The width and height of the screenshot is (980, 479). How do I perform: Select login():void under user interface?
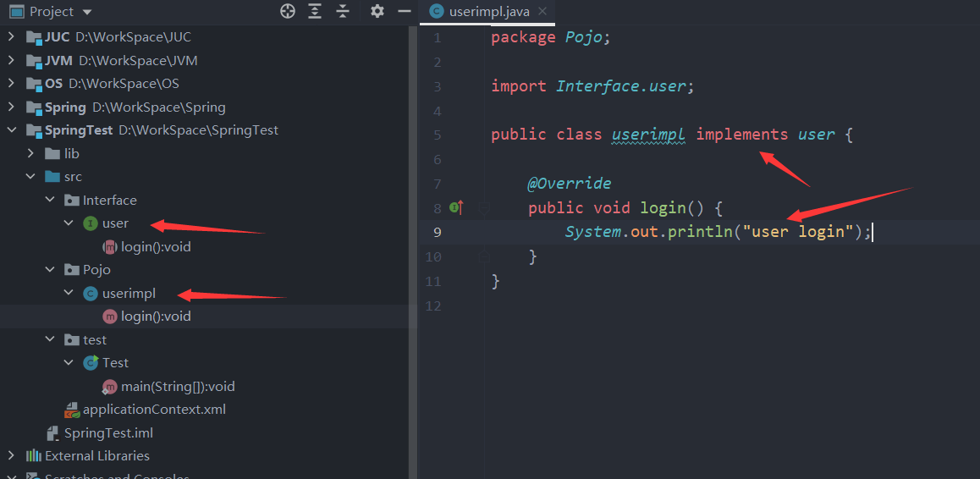tap(156, 247)
